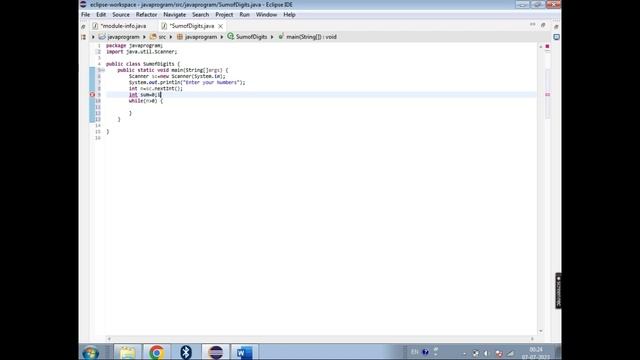This screenshot has width=640, height=360.
Task: Click the while(n>0) line
Action: (146, 101)
